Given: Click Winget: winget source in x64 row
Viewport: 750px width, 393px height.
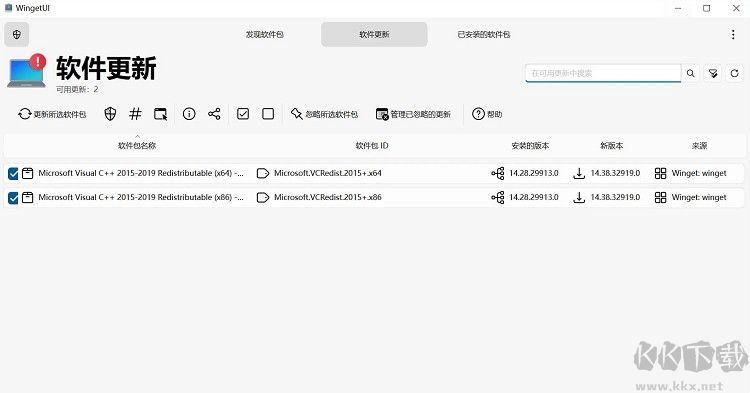Looking at the screenshot, I should point(699,173).
